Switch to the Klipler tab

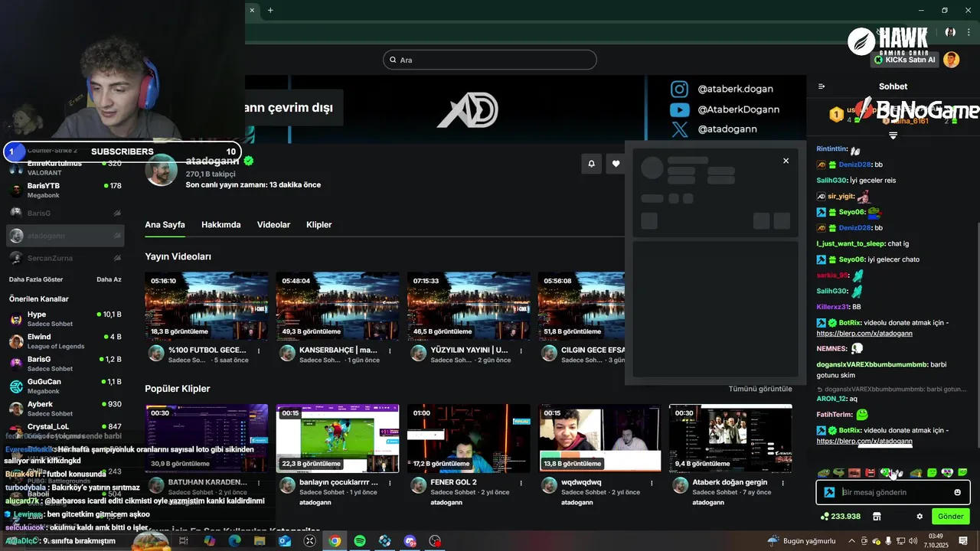(x=318, y=225)
